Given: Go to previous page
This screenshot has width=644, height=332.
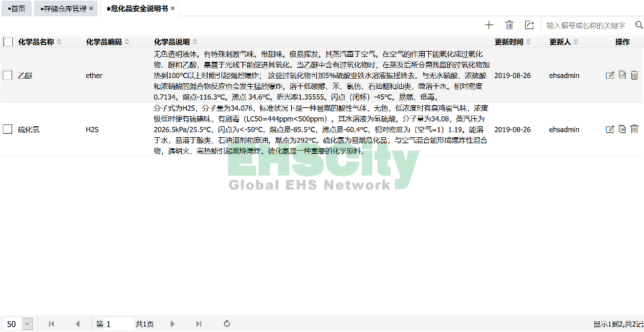Looking at the screenshot, I should [x=77, y=324].
